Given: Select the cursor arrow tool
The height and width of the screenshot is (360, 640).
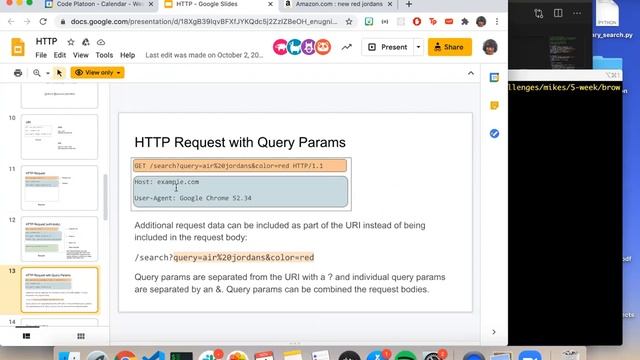Looking at the screenshot, I should [x=59, y=73].
